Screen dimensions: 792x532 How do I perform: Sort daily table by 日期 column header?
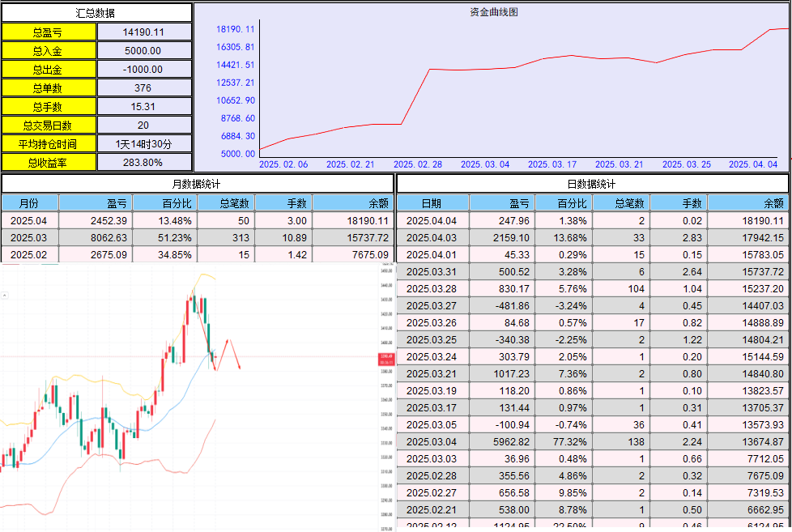pos(432,203)
